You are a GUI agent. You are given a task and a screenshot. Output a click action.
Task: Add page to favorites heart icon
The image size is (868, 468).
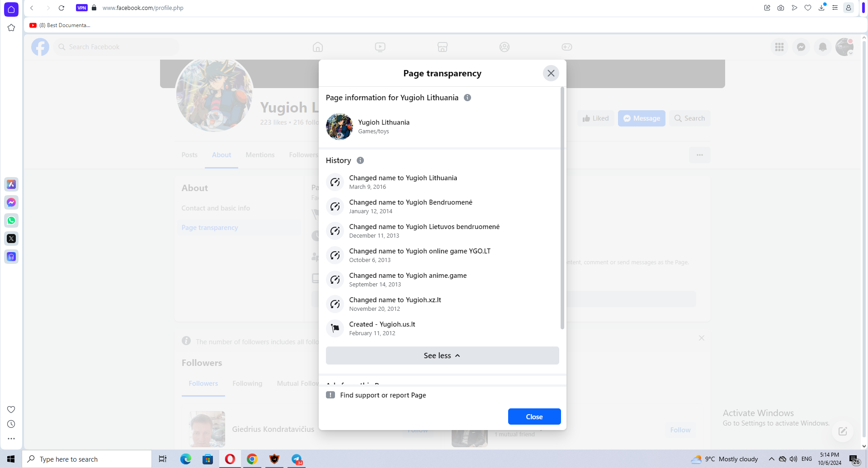[x=808, y=8]
